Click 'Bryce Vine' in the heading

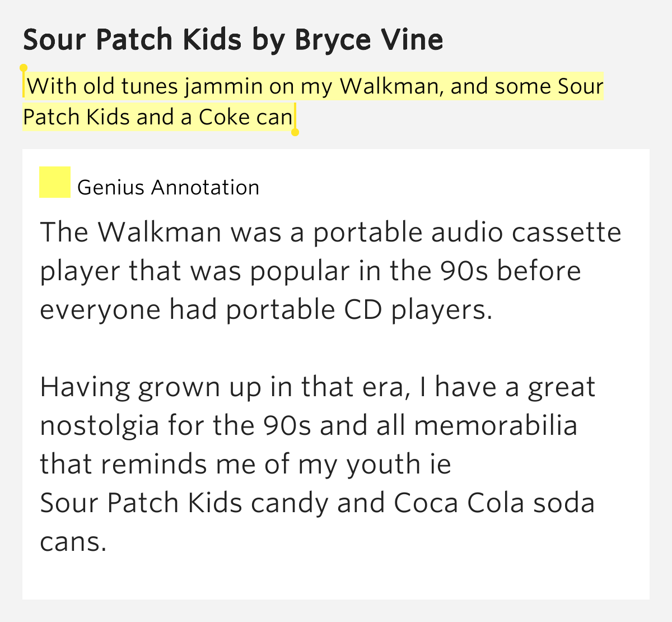click(x=369, y=40)
